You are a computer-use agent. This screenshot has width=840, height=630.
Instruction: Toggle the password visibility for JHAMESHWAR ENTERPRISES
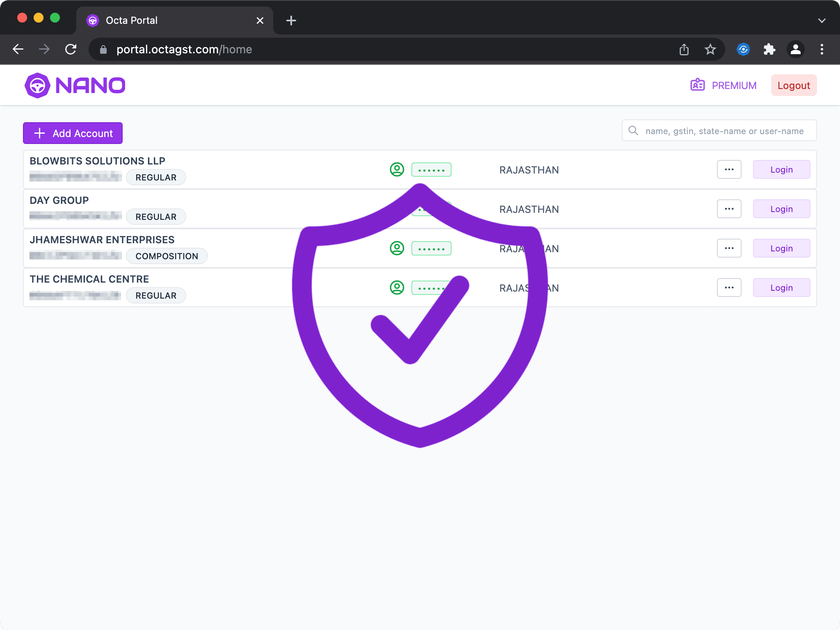pyautogui.click(x=430, y=248)
